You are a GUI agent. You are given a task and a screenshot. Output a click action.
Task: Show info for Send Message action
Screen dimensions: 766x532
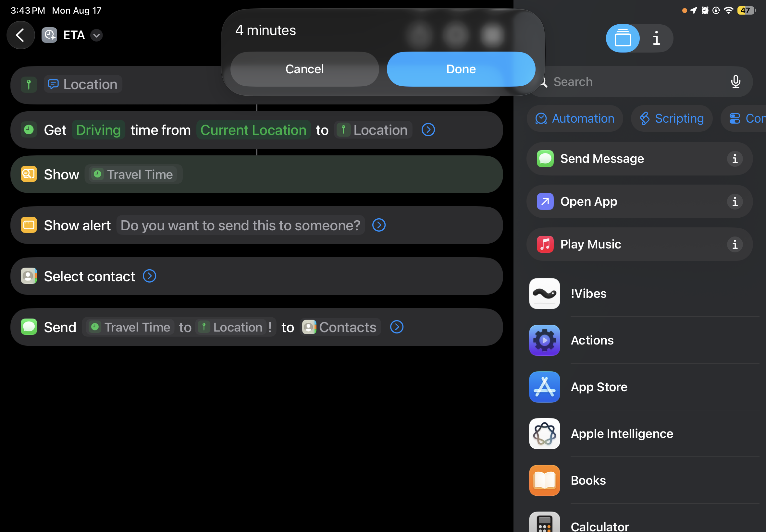[x=735, y=159]
